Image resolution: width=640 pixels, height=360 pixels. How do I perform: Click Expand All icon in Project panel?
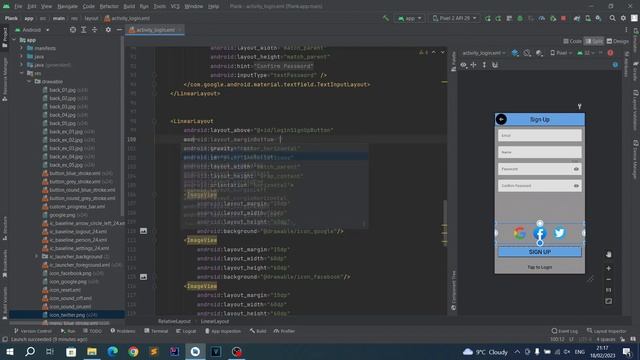tap(84, 30)
